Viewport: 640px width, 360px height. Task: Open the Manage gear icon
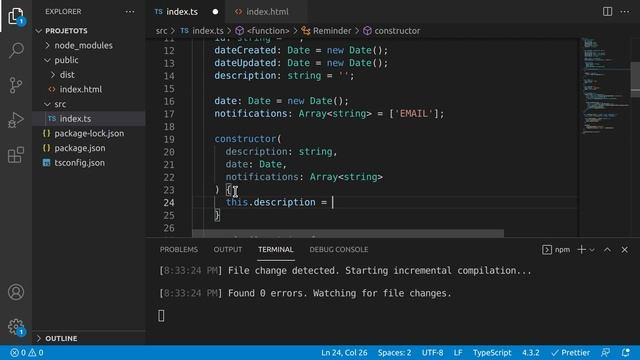click(x=16, y=327)
